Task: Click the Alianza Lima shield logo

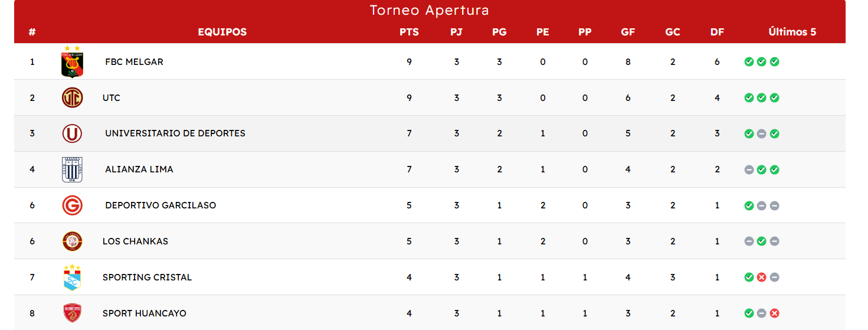Action: pos(73,169)
